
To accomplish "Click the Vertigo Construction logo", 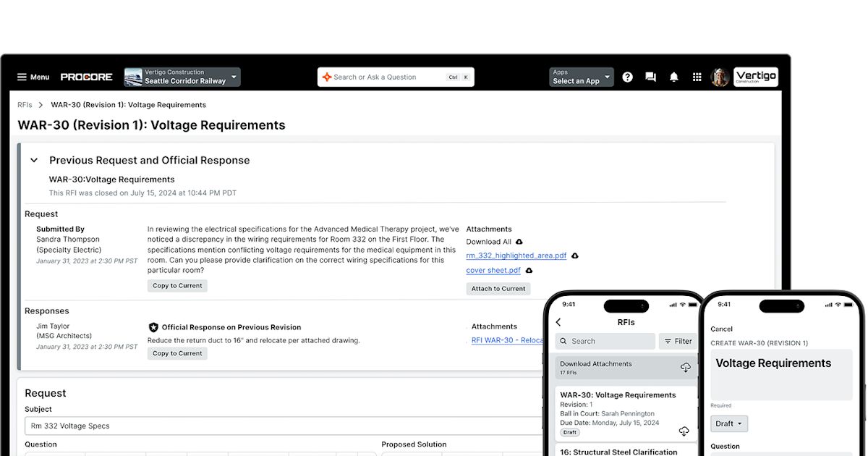I will point(756,77).
